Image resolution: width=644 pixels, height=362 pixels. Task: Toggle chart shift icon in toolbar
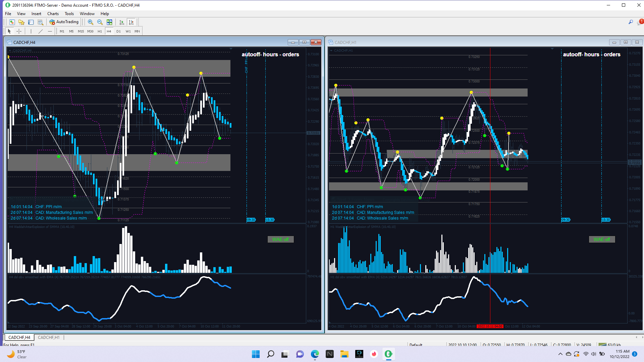(x=131, y=22)
